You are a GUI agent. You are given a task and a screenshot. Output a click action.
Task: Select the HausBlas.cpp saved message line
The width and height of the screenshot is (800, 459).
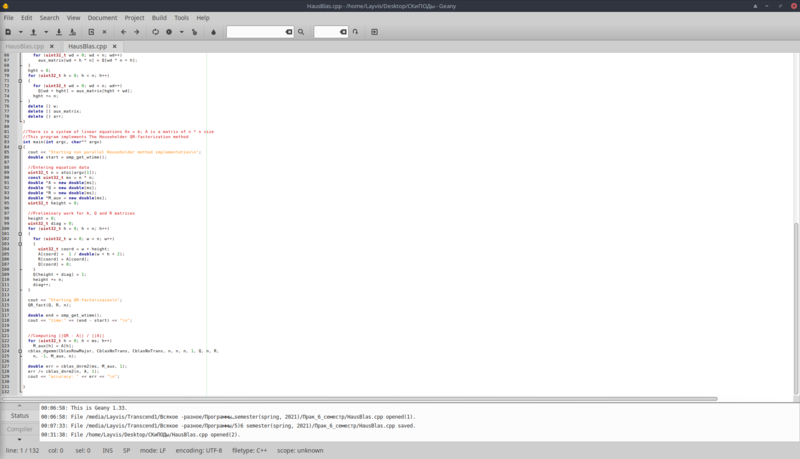click(x=228, y=426)
